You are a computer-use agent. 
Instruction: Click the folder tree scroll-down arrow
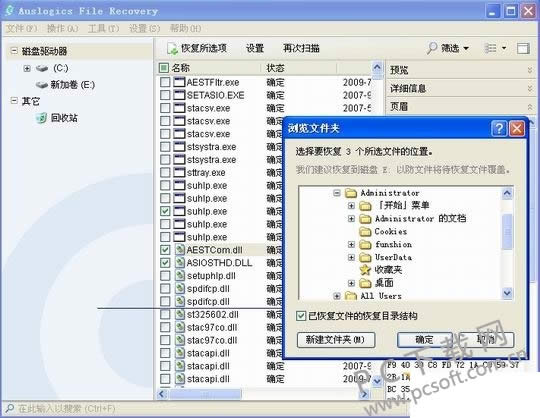(x=507, y=293)
